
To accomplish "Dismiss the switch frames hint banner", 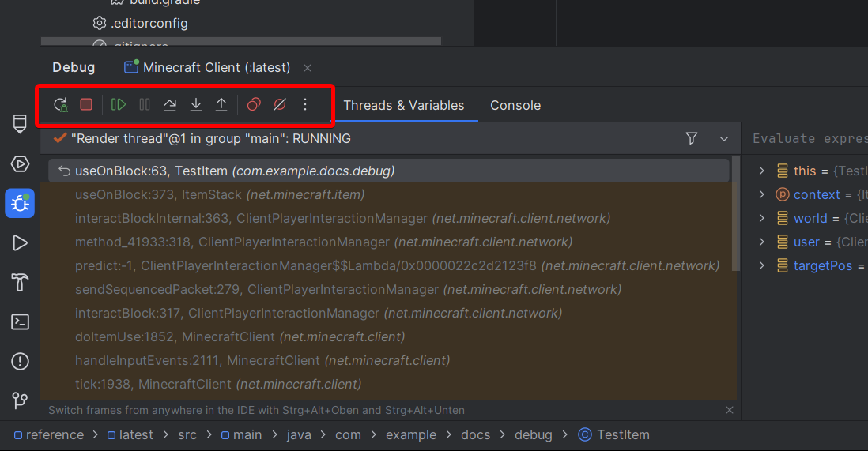I will pos(729,410).
